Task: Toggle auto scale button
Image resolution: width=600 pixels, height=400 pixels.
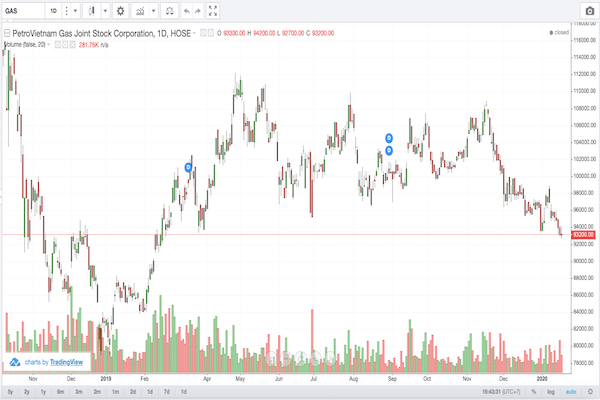Action: click(x=571, y=392)
